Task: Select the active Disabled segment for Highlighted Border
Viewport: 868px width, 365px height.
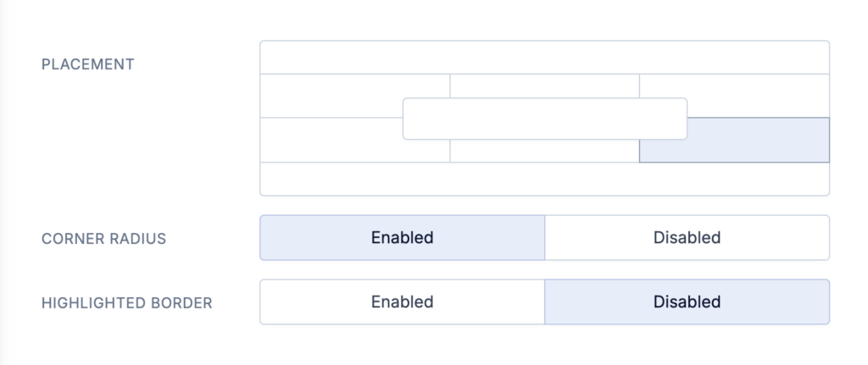Action: coord(687,302)
